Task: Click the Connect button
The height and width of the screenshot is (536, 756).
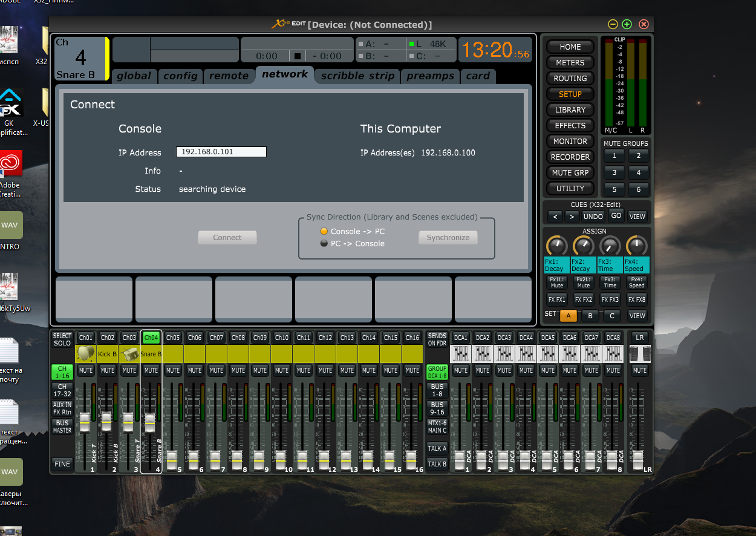Action: coord(227,238)
